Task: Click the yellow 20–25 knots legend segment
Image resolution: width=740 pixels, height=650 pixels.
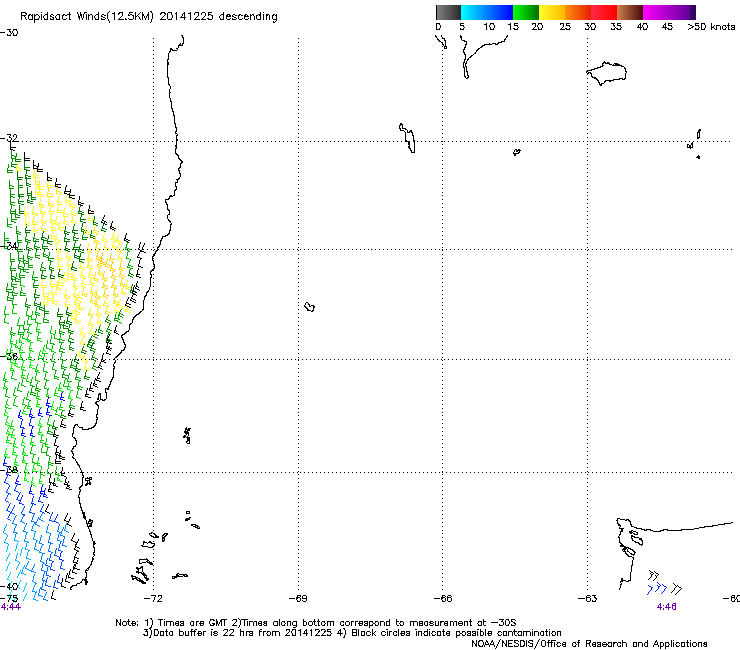Action: 552,12
